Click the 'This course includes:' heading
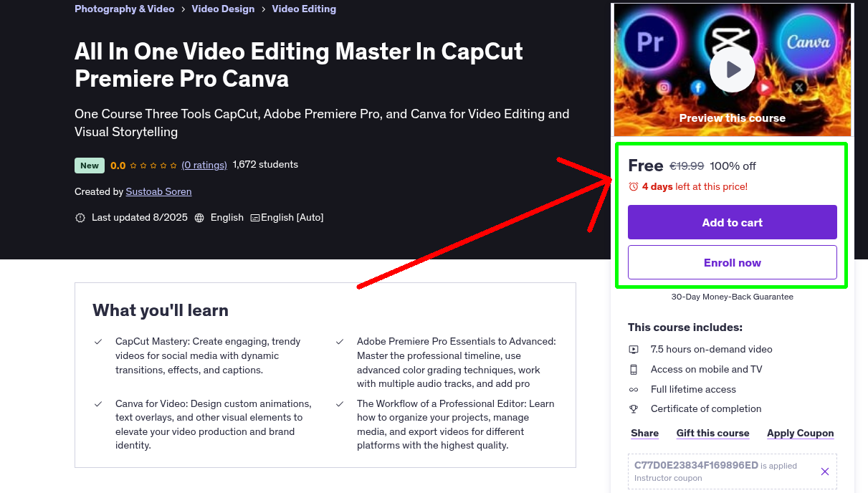Viewport: 868px width, 493px height. point(685,327)
